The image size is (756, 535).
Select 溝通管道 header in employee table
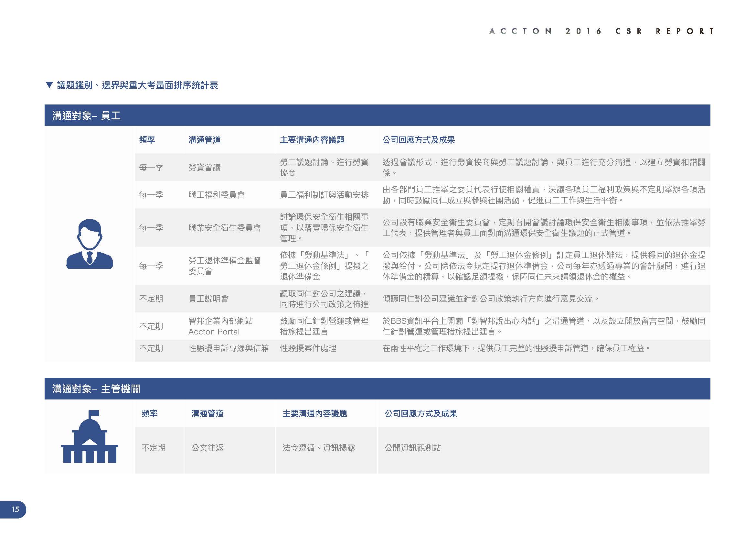point(205,140)
